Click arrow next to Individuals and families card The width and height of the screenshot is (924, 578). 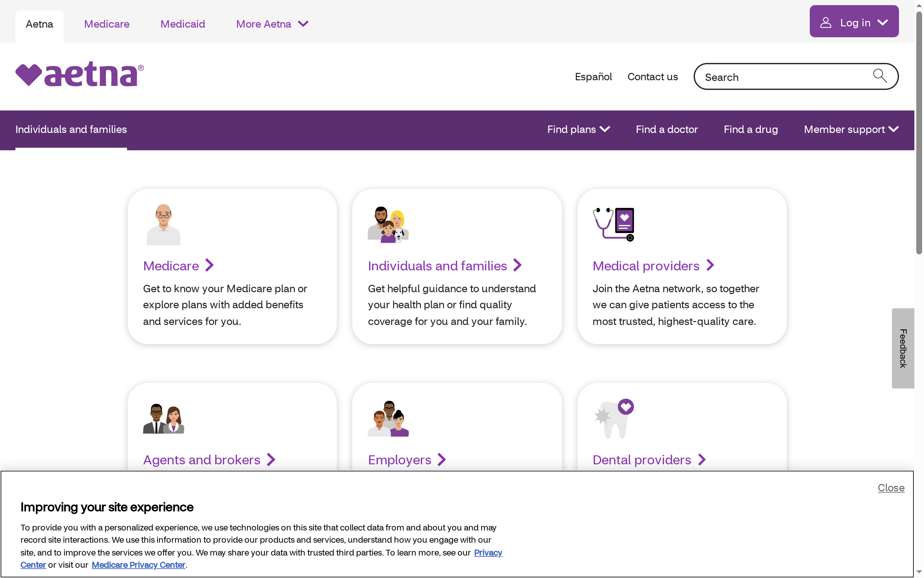point(518,265)
